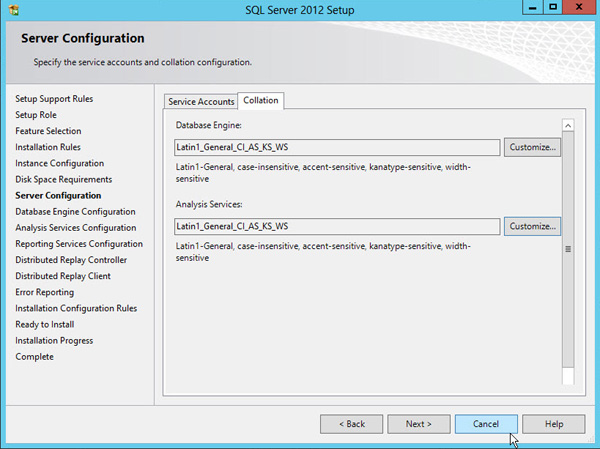Screen dimensions: 600x449
Task: Click collation description under Analysis Services field
Action: coord(323,252)
